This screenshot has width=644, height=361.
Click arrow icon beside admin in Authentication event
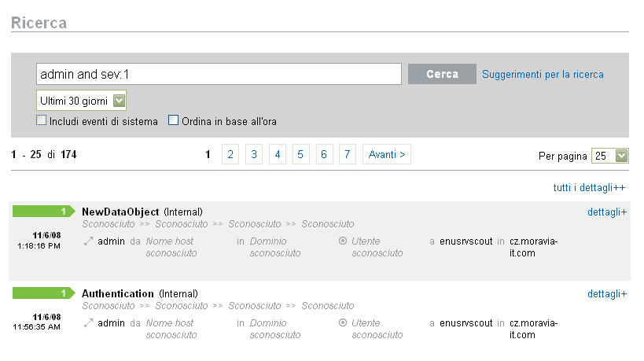(88, 323)
